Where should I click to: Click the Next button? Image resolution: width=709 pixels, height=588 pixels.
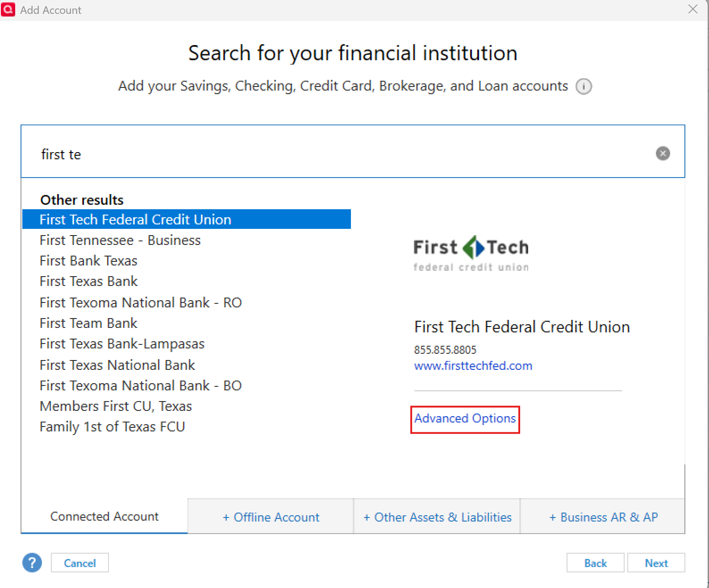(656, 563)
